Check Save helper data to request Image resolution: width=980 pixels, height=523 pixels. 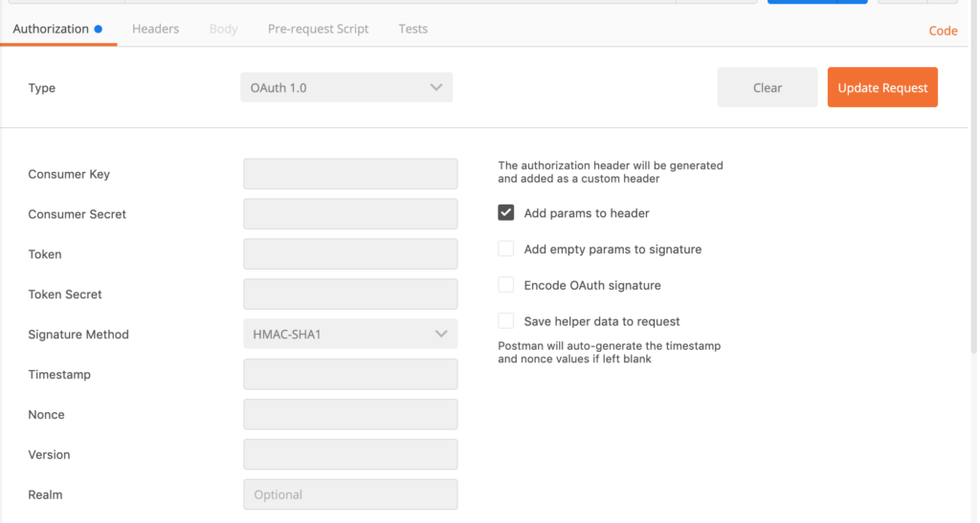pyautogui.click(x=505, y=321)
